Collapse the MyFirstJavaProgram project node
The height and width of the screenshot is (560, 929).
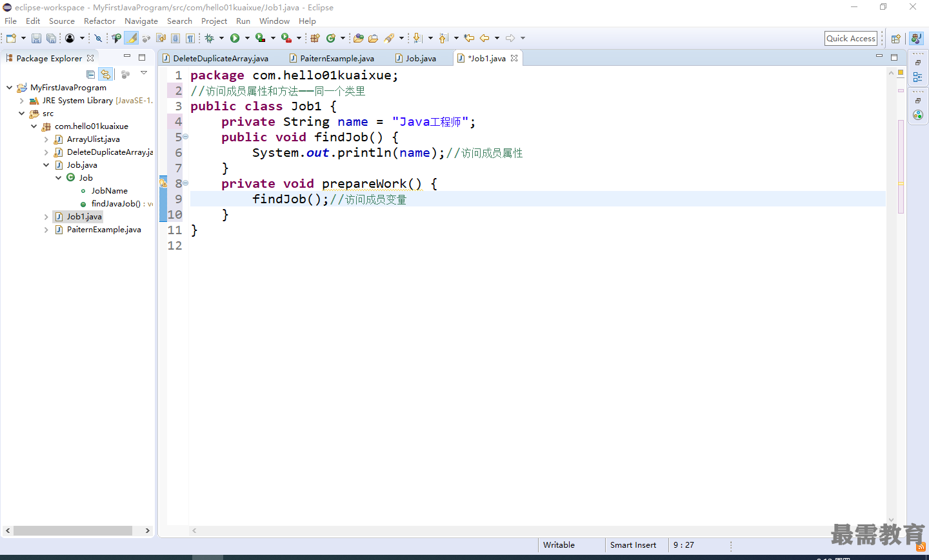point(9,87)
